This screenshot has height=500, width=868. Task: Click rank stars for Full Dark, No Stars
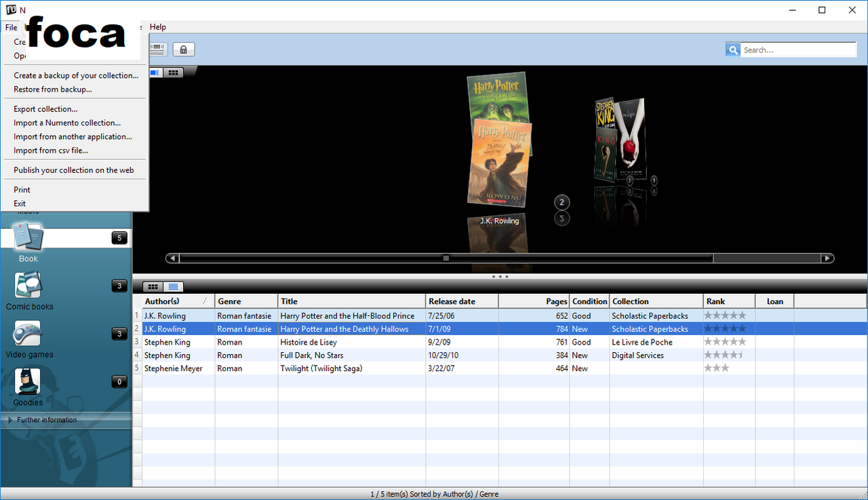click(724, 355)
